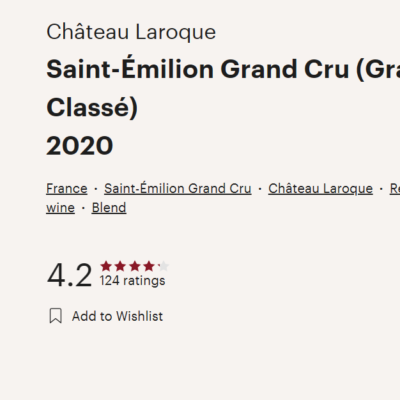Follow the underlined Château Laroque winery link
Screen dimensions: 400x400
click(x=320, y=188)
